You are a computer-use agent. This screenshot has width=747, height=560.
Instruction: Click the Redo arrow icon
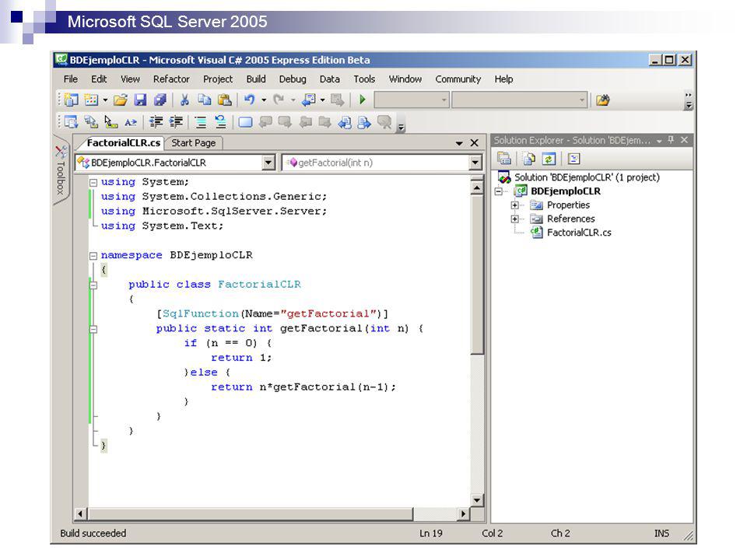279,100
